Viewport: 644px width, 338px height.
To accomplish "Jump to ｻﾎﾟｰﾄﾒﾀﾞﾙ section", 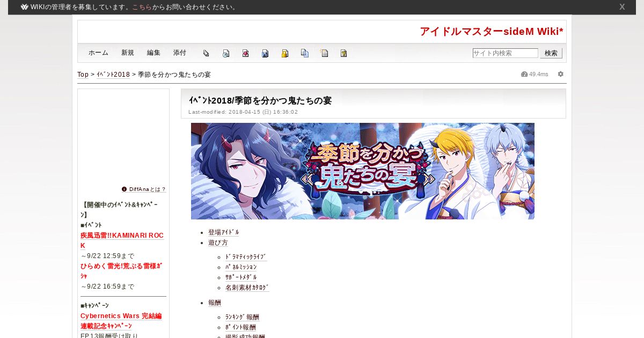I will [241, 277].
